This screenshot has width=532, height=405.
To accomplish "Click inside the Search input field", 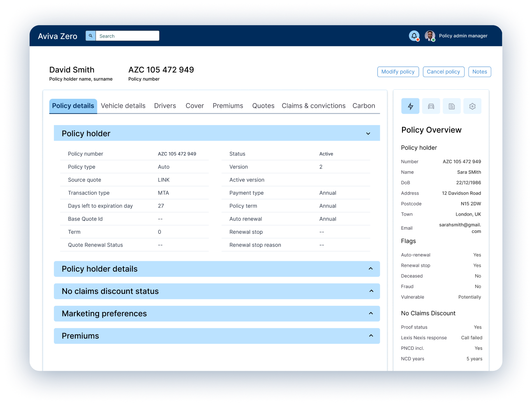I will pyautogui.click(x=127, y=35).
